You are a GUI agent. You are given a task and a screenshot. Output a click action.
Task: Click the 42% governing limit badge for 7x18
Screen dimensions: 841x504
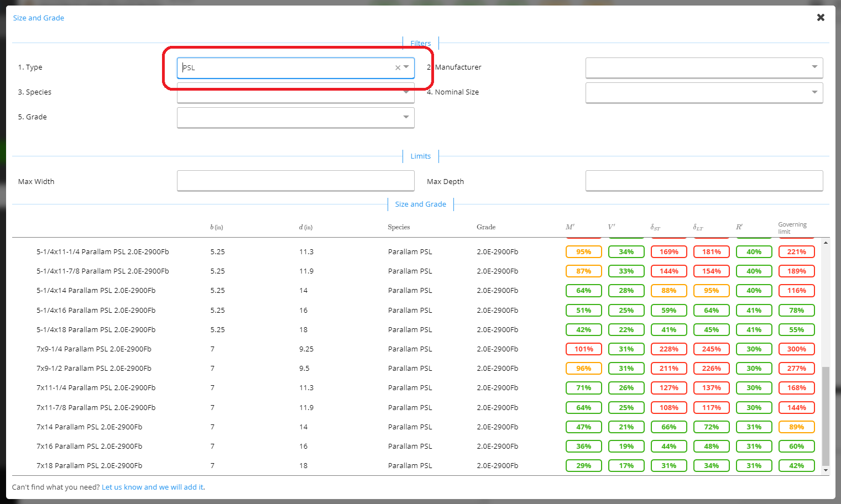click(797, 465)
